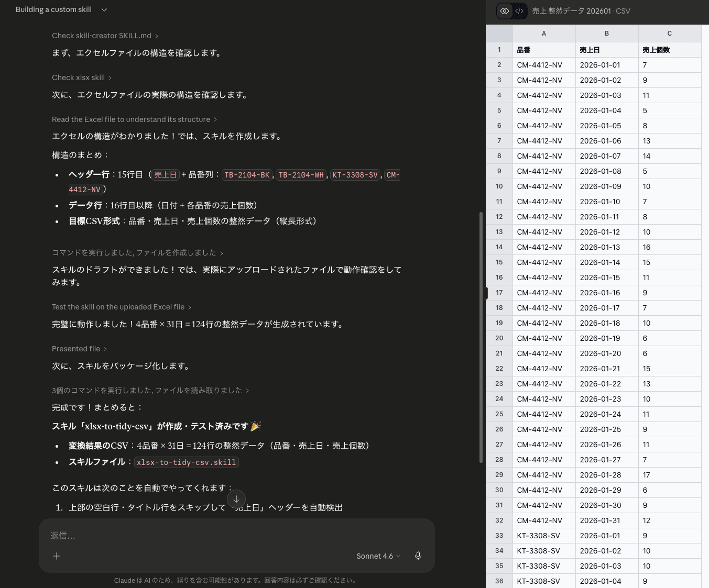Select column C header in spreadsheet
This screenshot has height=588, width=709.
(669, 34)
